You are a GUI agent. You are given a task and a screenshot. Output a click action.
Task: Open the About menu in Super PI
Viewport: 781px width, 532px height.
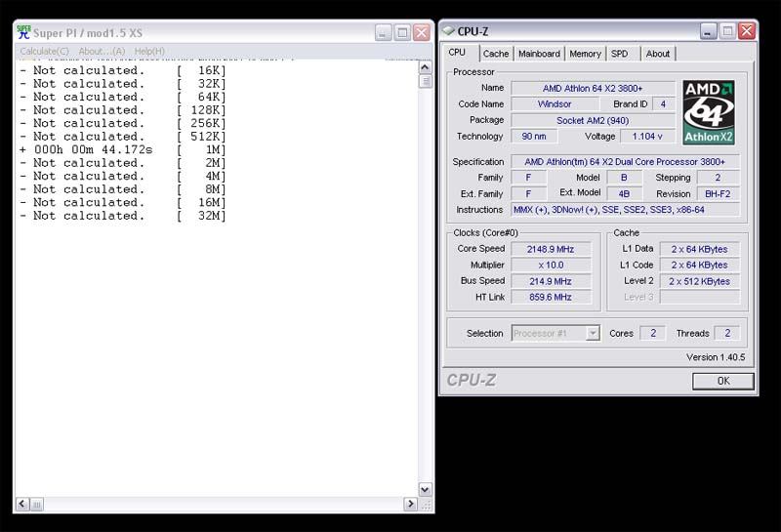pos(102,51)
